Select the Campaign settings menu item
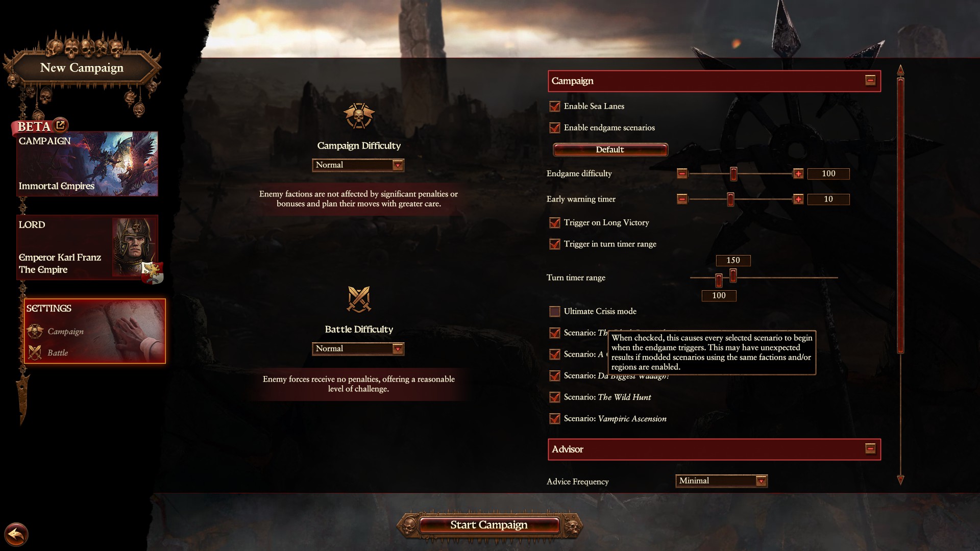Viewport: 980px width, 551px height. pos(65,330)
